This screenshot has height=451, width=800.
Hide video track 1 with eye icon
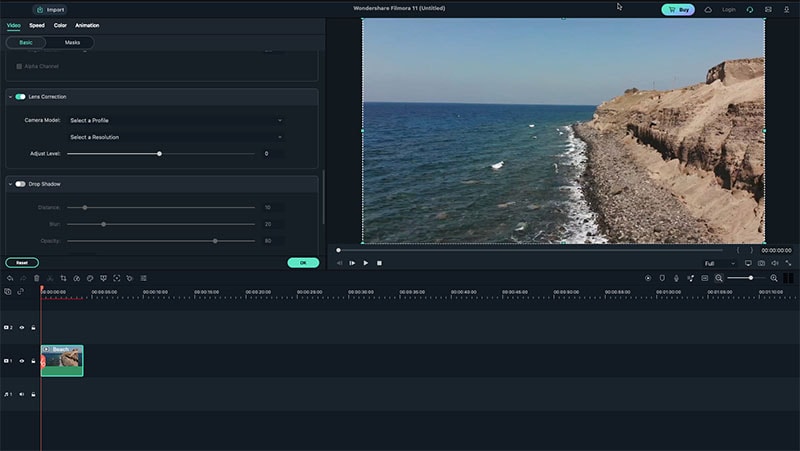click(21, 361)
